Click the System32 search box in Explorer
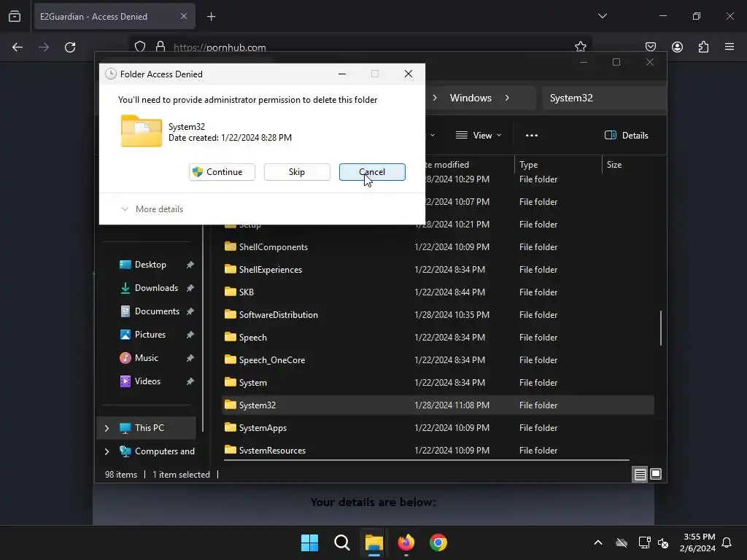The height and width of the screenshot is (560, 747). coord(604,98)
